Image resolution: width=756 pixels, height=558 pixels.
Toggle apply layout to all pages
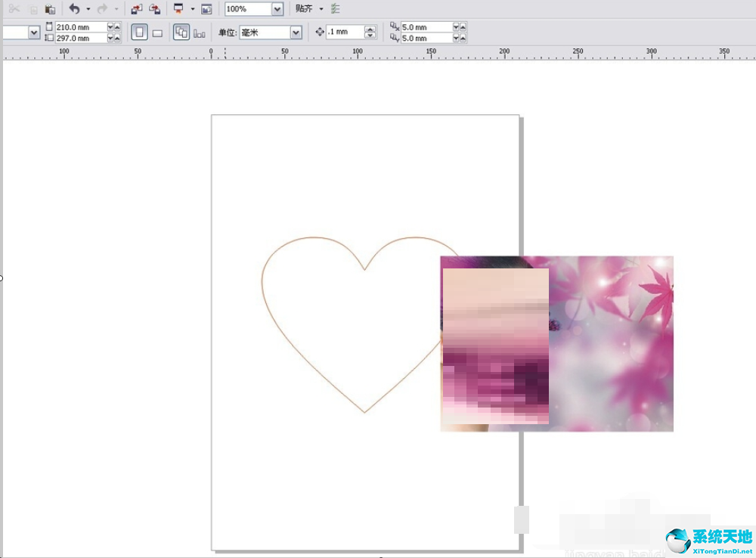pyautogui.click(x=181, y=33)
